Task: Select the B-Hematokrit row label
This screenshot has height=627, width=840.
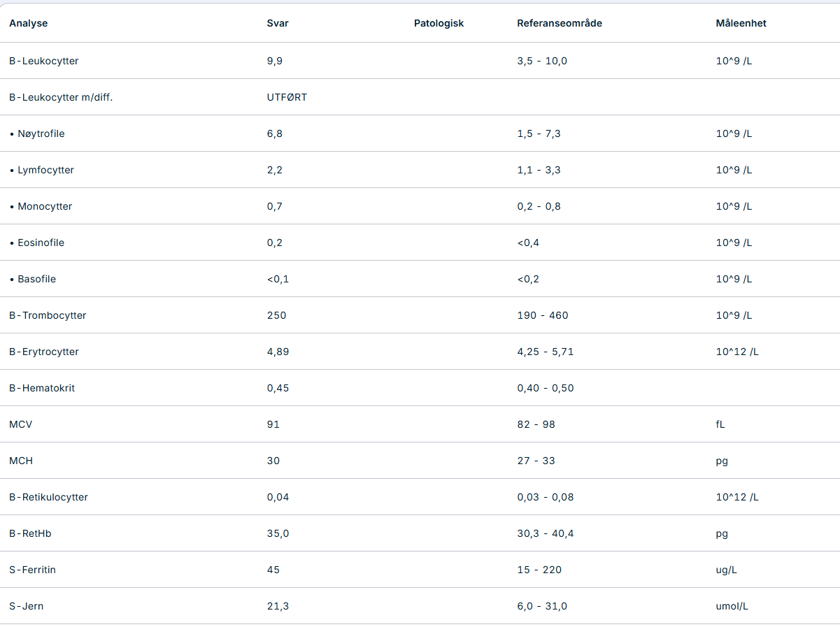Action: [42, 388]
